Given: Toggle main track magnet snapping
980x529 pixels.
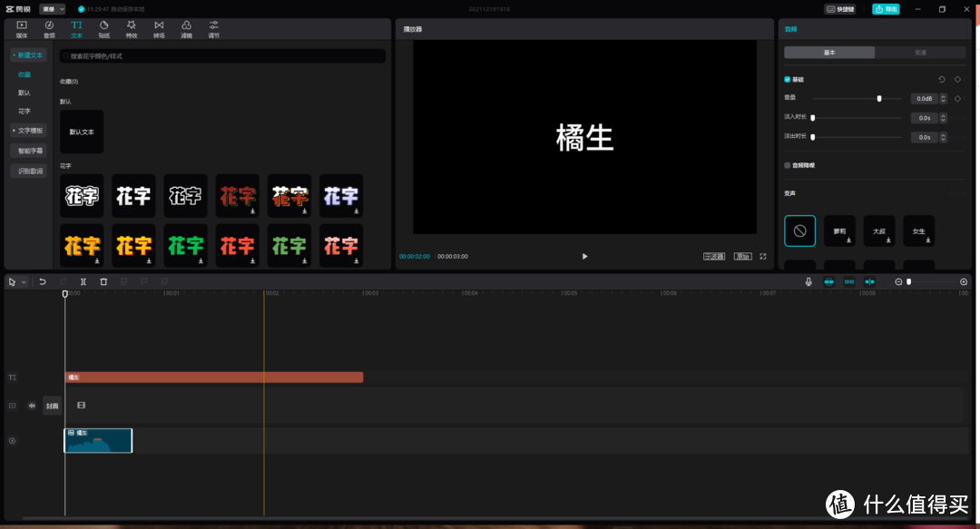Looking at the screenshot, I should (x=828, y=282).
